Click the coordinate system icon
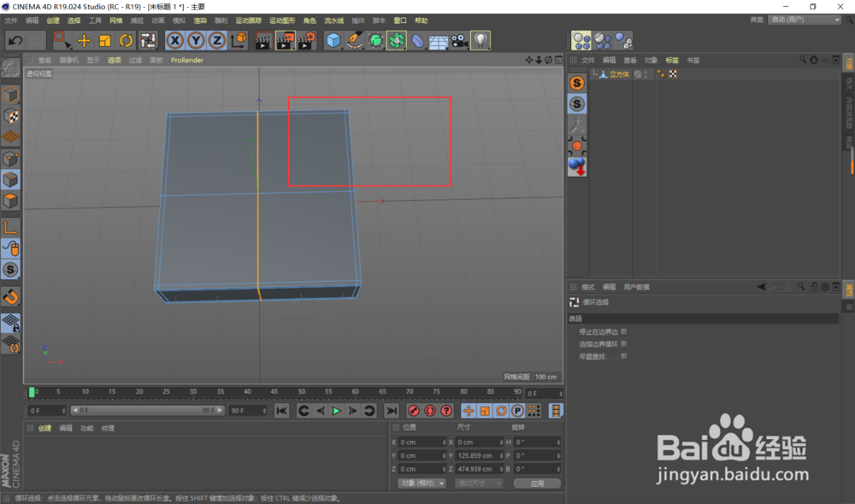This screenshot has width=855, height=504. [239, 40]
